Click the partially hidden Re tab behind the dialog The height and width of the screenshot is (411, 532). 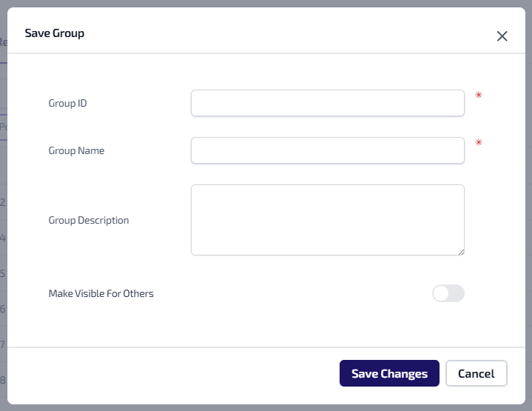coord(3,43)
